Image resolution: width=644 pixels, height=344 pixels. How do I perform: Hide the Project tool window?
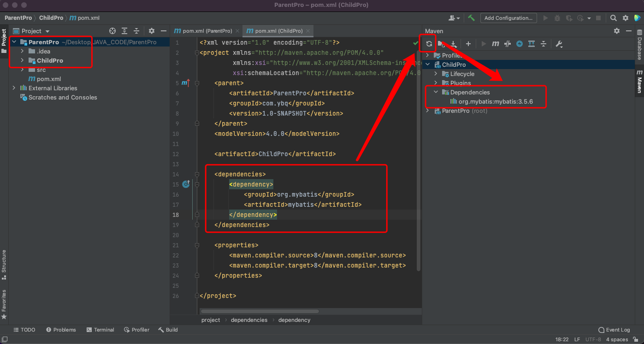click(163, 31)
